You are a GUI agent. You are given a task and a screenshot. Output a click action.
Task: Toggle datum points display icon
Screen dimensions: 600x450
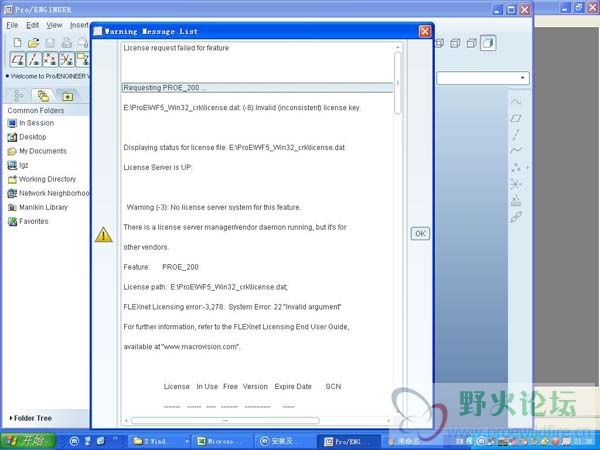(x=51, y=60)
